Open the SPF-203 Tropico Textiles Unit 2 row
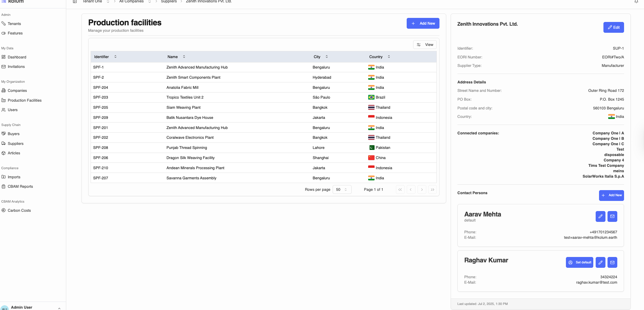Viewport: 644px width, 310px height. (x=185, y=97)
